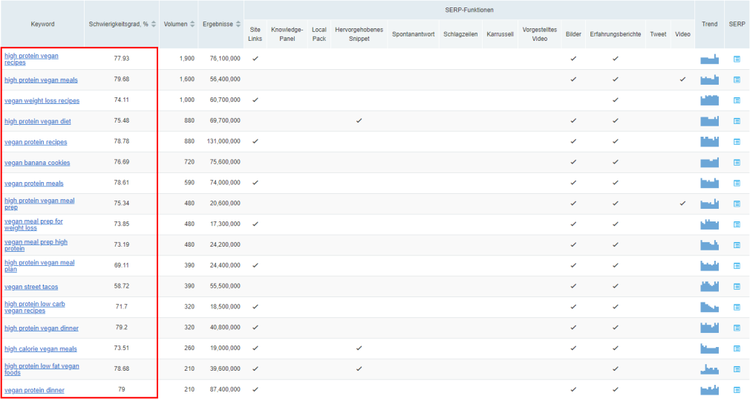750x399 pixels.
Task: Open SERP icon for vegan weight loss recipes
Action: pos(737,100)
